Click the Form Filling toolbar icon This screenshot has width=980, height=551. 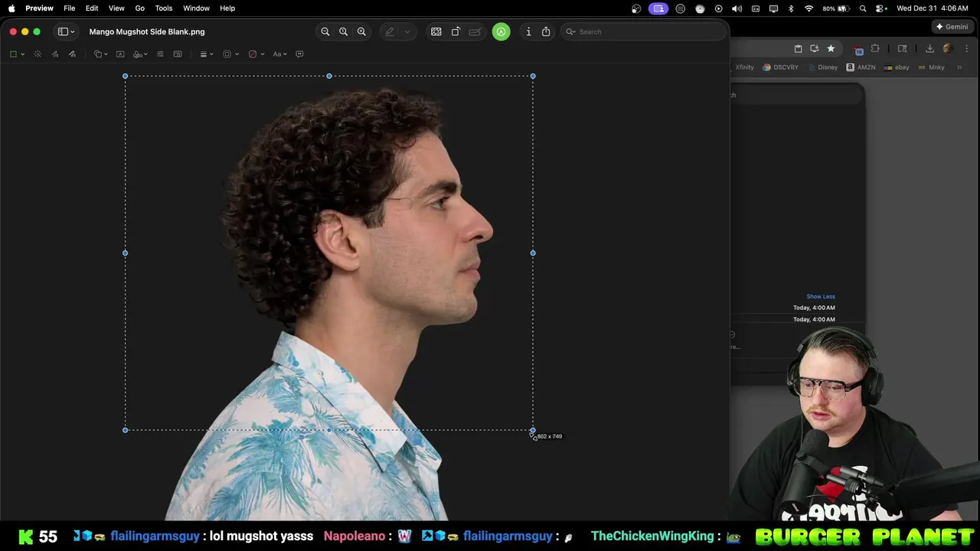[475, 31]
